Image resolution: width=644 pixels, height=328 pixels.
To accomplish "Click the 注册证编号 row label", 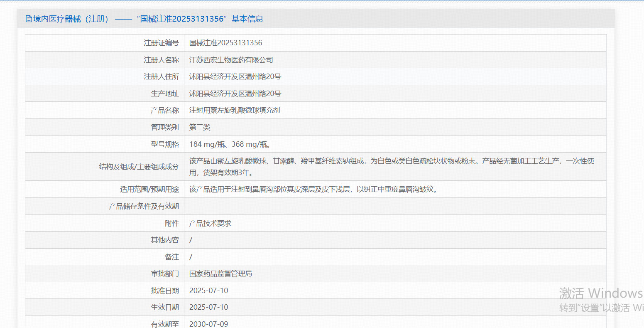I will coord(161,43).
